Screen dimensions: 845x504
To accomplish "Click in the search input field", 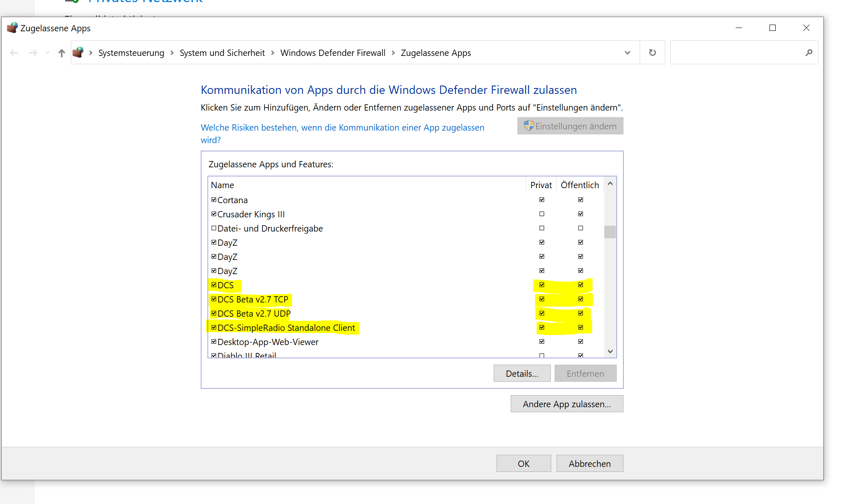I will point(737,53).
